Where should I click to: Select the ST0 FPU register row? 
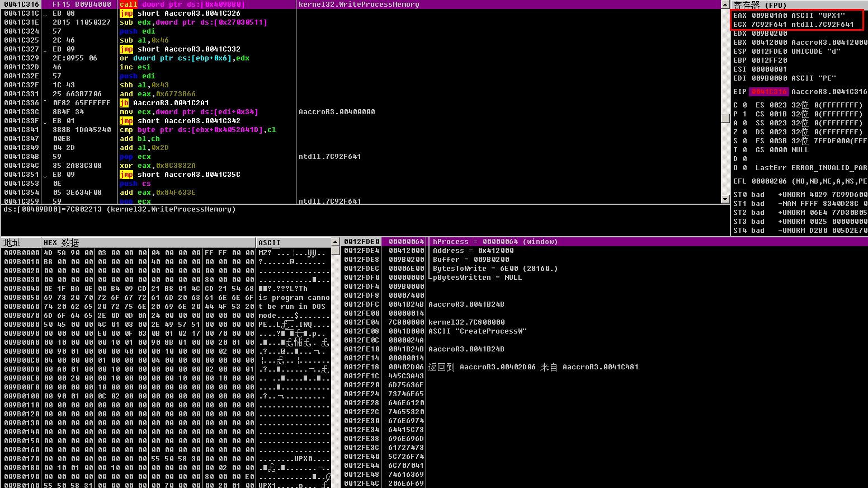(x=800, y=195)
